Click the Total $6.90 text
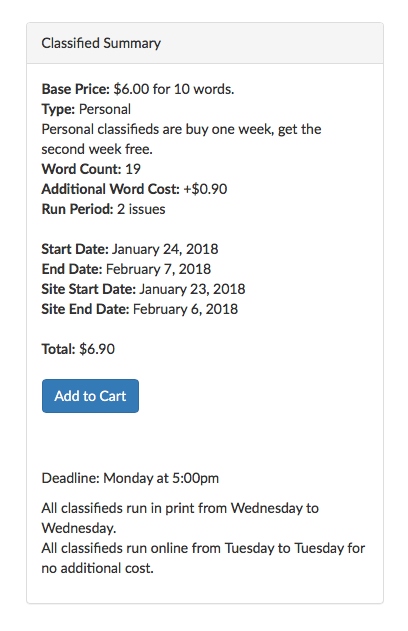Image resolution: width=408 pixels, height=631 pixels. point(78,349)
